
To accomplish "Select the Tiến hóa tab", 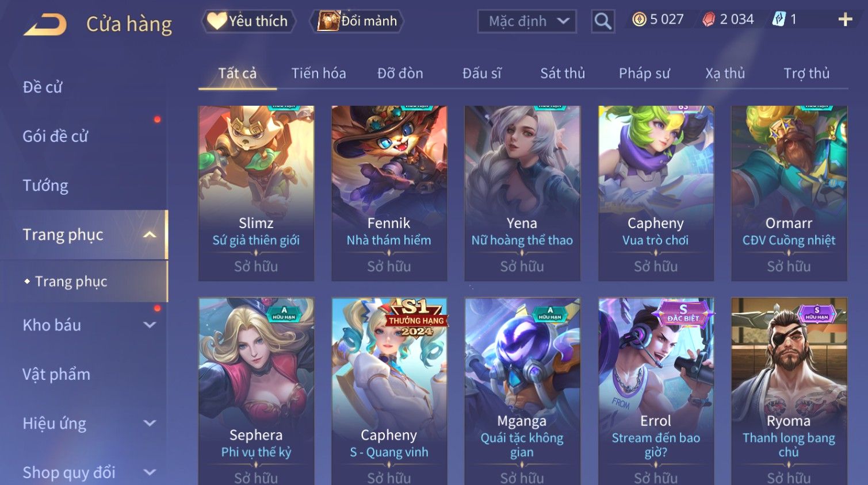I will [x=319, y=74].
